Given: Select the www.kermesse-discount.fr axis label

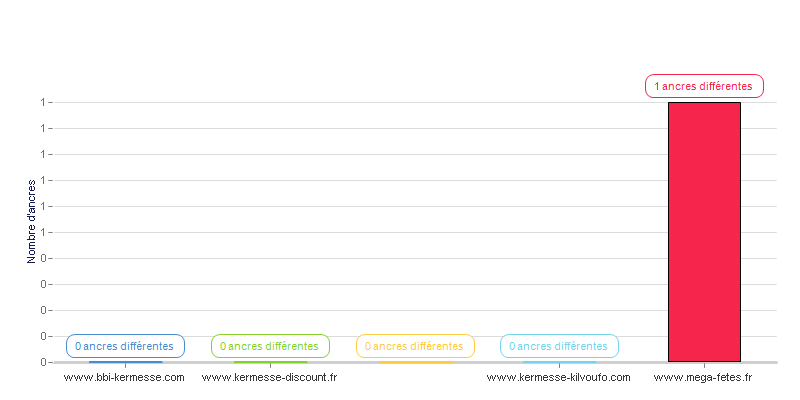Looking at the screenshot, I should click(x=269, y=378).
